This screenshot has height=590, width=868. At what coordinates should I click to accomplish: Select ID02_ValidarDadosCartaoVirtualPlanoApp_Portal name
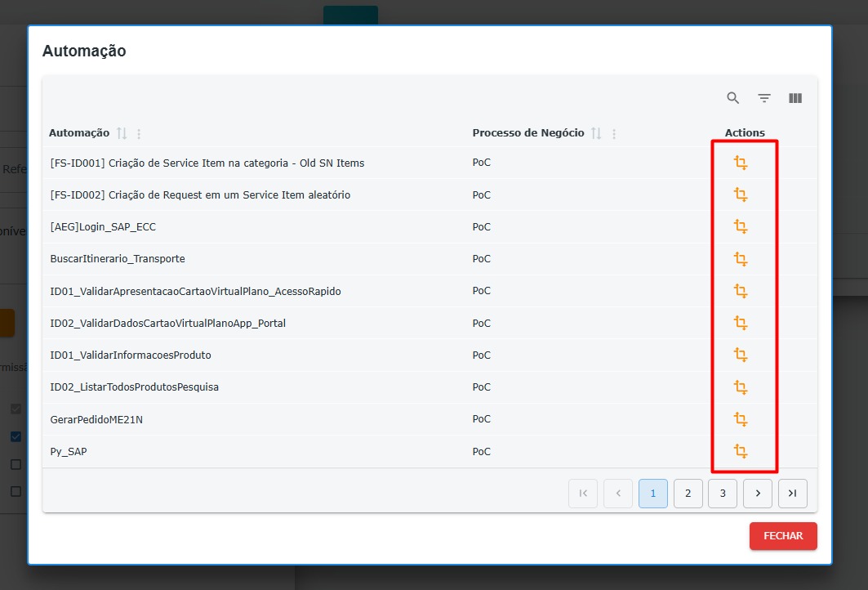click(167, 323)
